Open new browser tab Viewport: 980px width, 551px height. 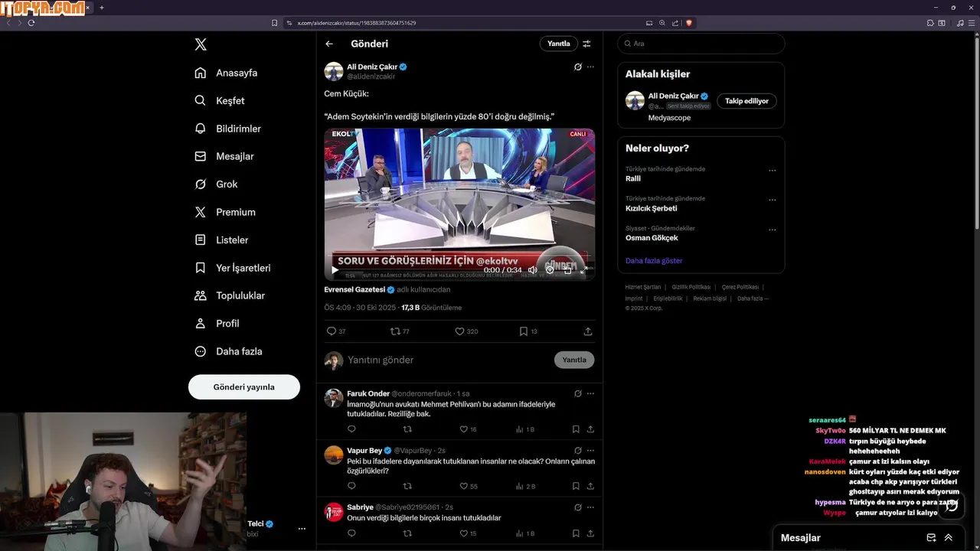pyautogui.click(x=101, y=8)
